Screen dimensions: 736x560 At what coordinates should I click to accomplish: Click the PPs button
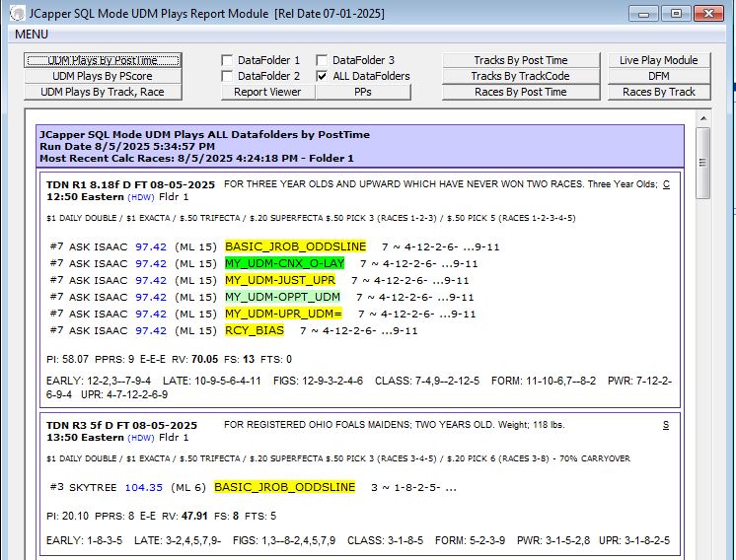point(363,92)
